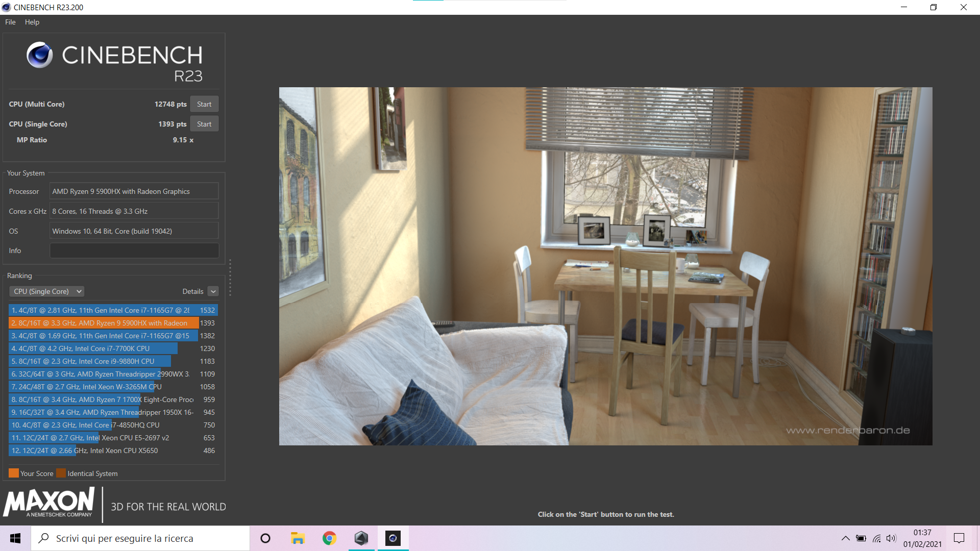Launch Google Chrome from the taskbar
Image resolution: width=980 pixels, height=551 pixels.
pyautogui.click(x=329, y=538)
